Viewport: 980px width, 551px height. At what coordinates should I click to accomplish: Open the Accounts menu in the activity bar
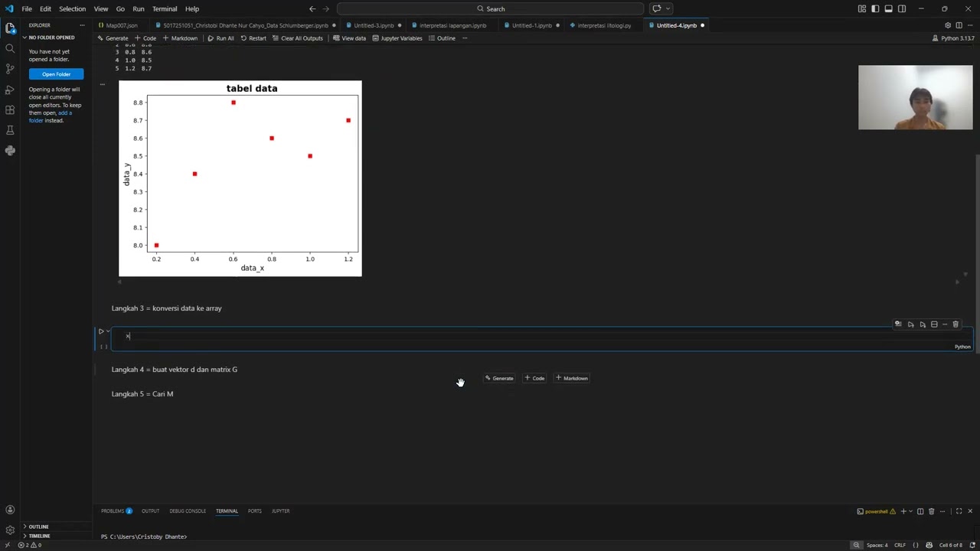pyautogui.click(x=10, y=510)
